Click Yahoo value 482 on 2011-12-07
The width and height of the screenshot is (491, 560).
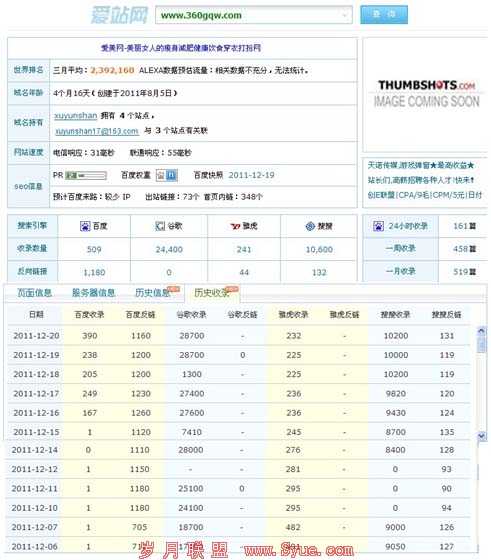pos(293,527)
